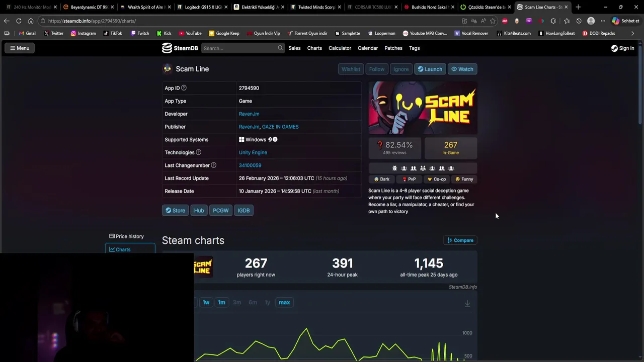Image resolution: width=644 pixels, height=362 pixels.
Task: Open the HowLongToBeat bookmark
Action: pyautogui.click(x=556, y=33)
